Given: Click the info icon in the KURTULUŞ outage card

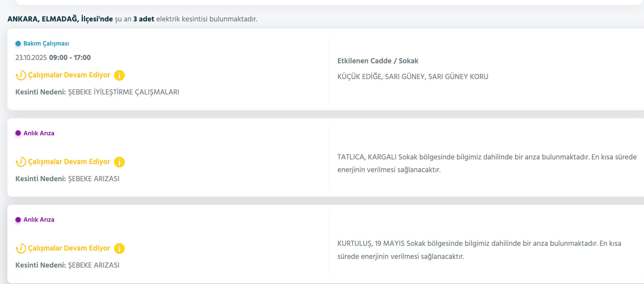Looking at the screenshot, I should coord(120,248).
